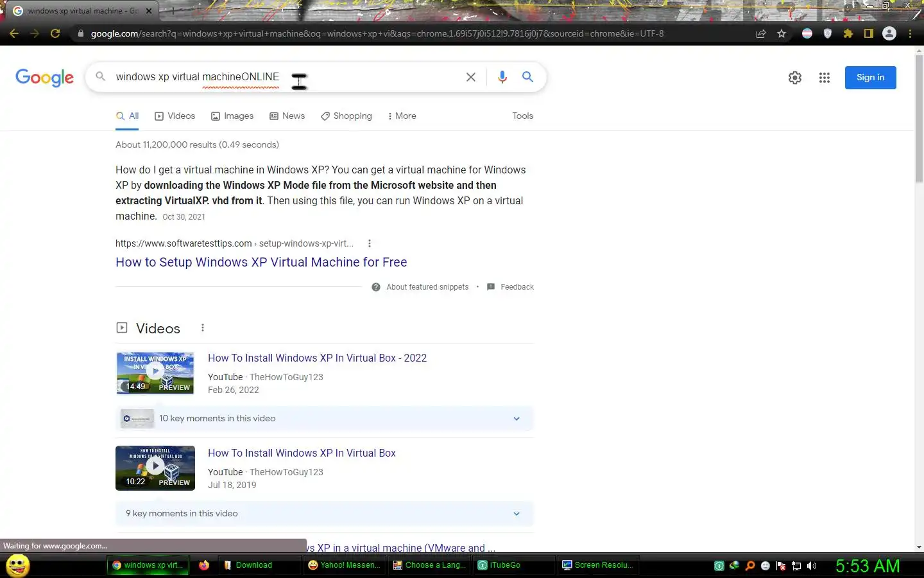
Task: Submit search with the blue magnifier icon
Action: [527, 77]
